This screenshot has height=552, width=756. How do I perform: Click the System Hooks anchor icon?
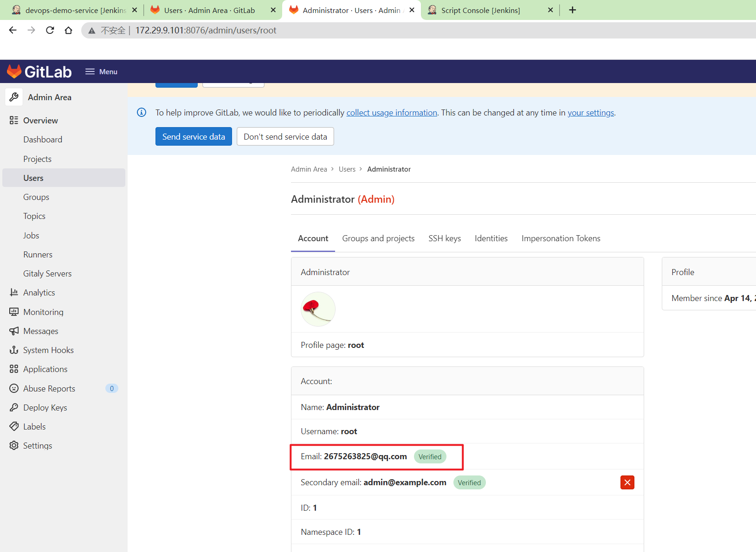[x=14, y=350]
